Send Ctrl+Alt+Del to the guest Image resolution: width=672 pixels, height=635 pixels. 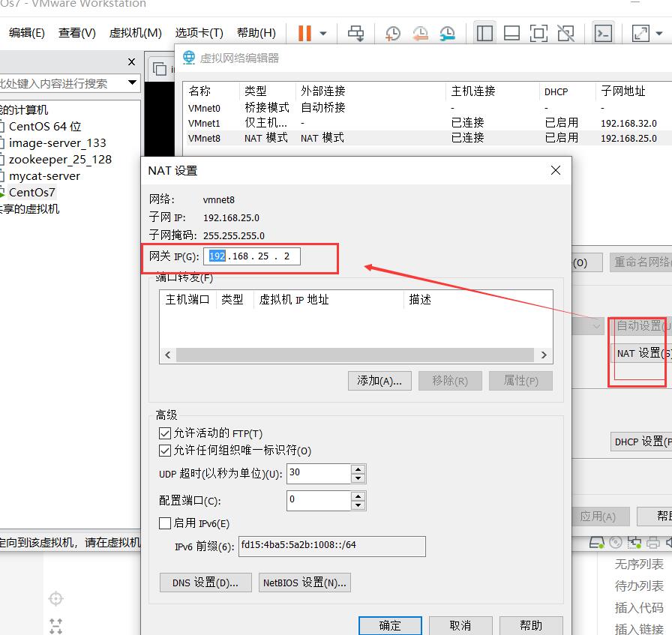coord(355,32)
